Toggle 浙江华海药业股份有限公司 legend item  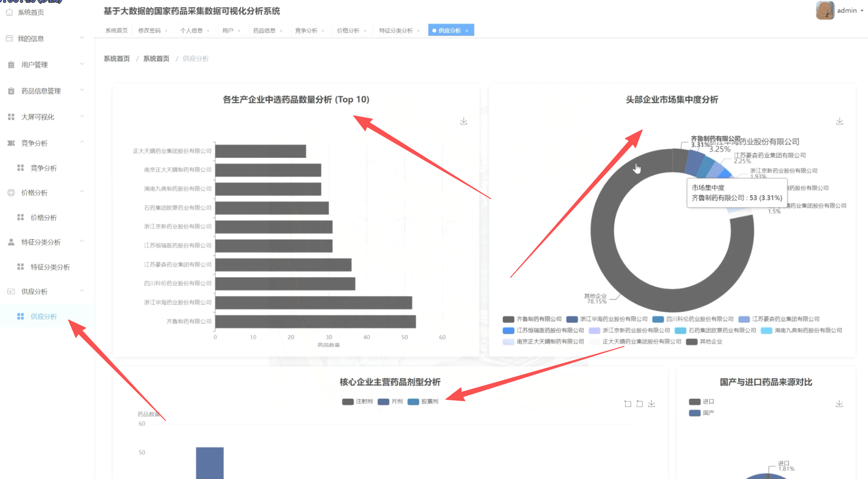tap(607, 319)
